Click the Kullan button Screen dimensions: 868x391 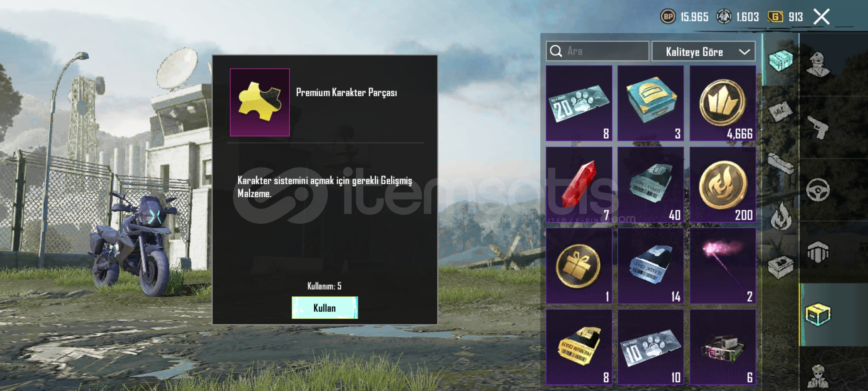point(325,308)
